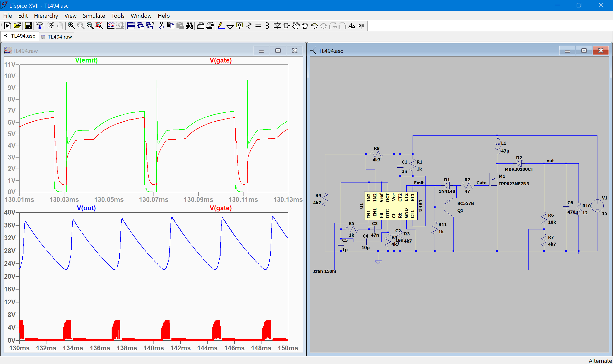This screenshot has width=613, height=364.
Task: Click the V(gate) label in upper plot
Action: [221, 60]
